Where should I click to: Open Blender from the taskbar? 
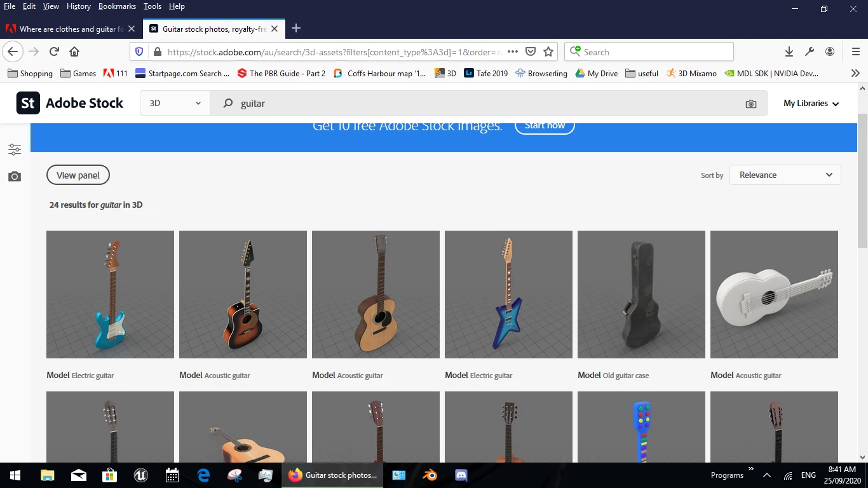click(x=430, y=475)
